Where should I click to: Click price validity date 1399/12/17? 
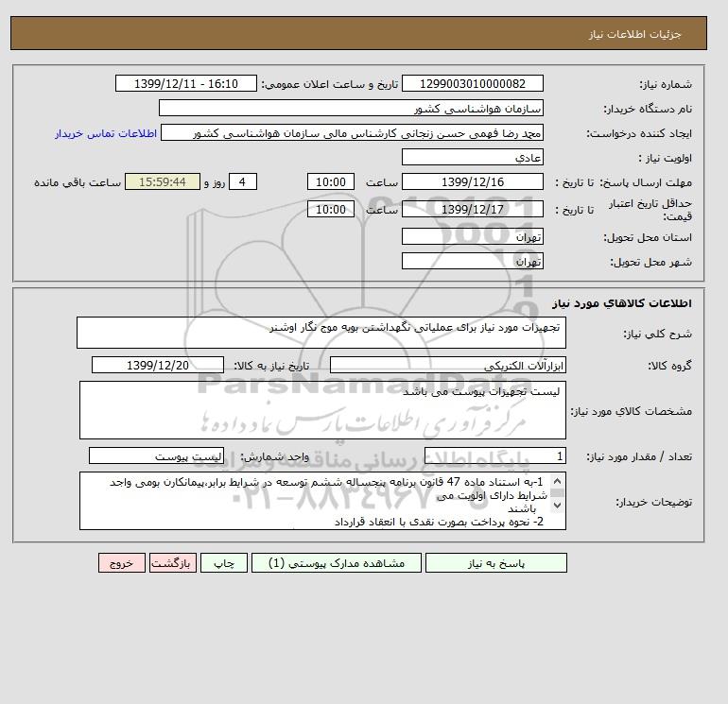472,209
